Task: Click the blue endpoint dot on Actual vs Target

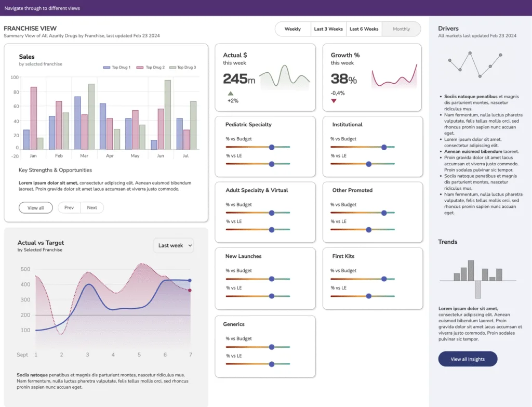Action: click(x=190, y=281)
